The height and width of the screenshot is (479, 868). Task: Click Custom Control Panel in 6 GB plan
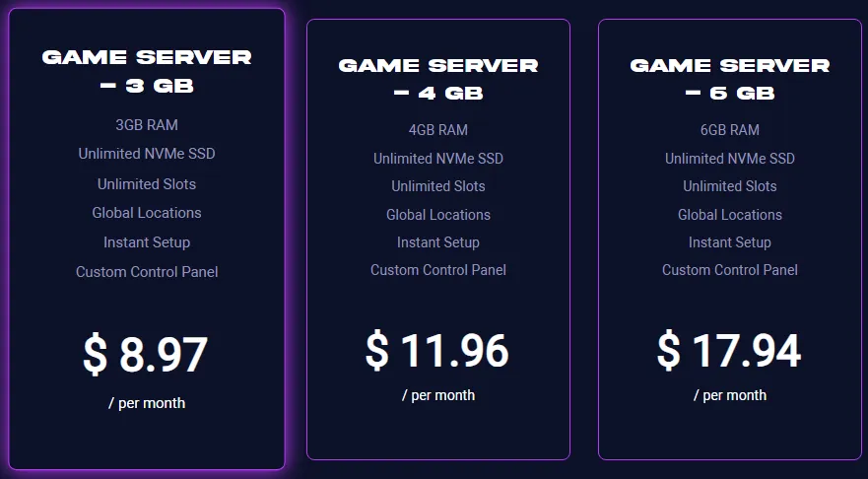730,270
